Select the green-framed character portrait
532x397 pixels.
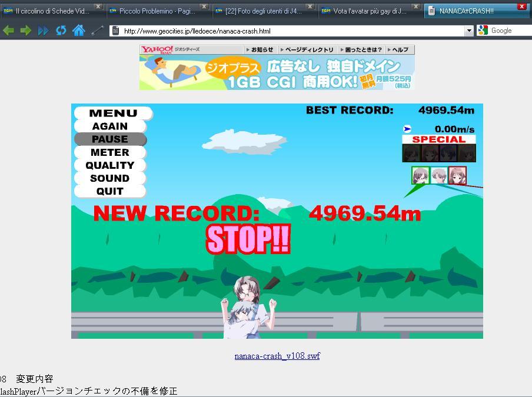[x=420, y=175]
